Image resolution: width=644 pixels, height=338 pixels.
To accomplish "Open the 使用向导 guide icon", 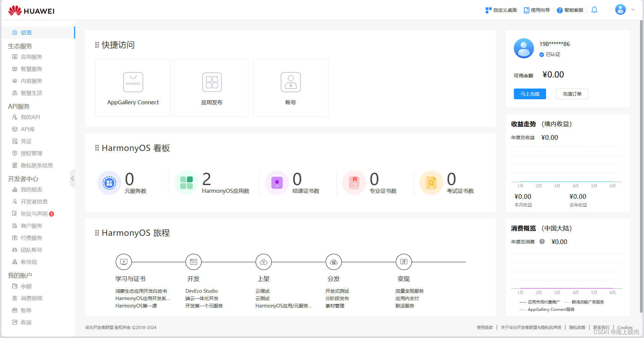I will [x=527, y=10].
